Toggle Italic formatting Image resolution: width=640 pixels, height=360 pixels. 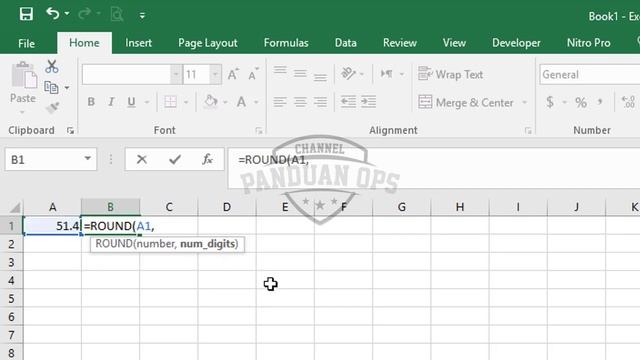[111, 102]
